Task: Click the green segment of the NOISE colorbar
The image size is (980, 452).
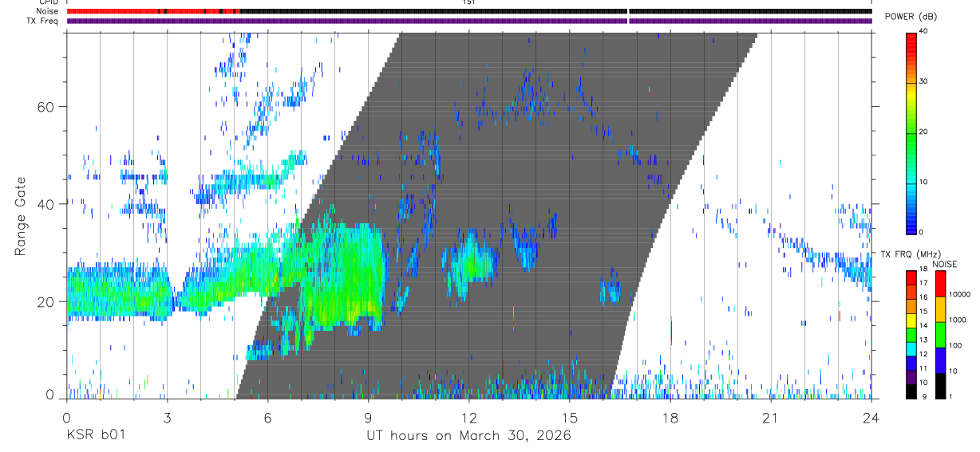Action: pos(940,335)
